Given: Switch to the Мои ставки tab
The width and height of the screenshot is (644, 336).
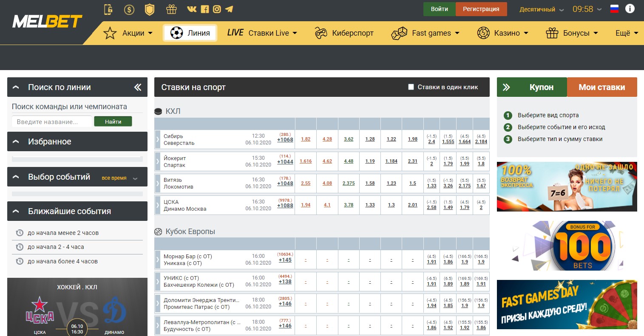Looking at the screenshot, I should [x=601, y=87].
